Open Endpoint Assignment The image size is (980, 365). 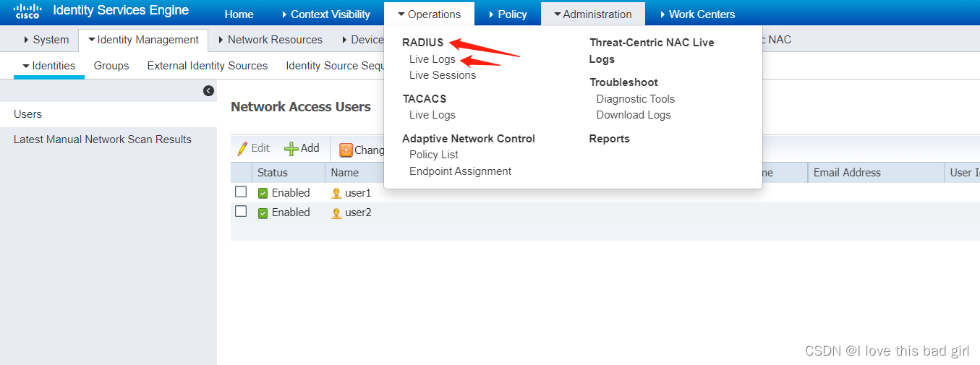pyautogui.click(x=460, y=171)
